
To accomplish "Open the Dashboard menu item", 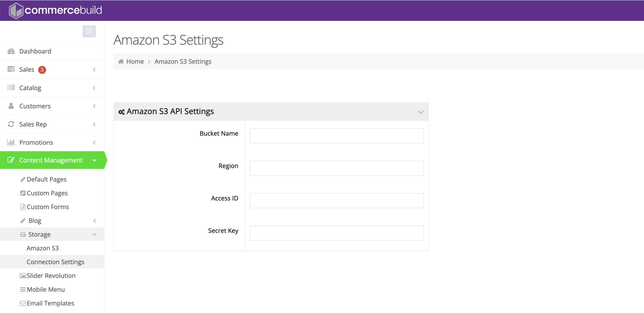I will tap(35, 51).
